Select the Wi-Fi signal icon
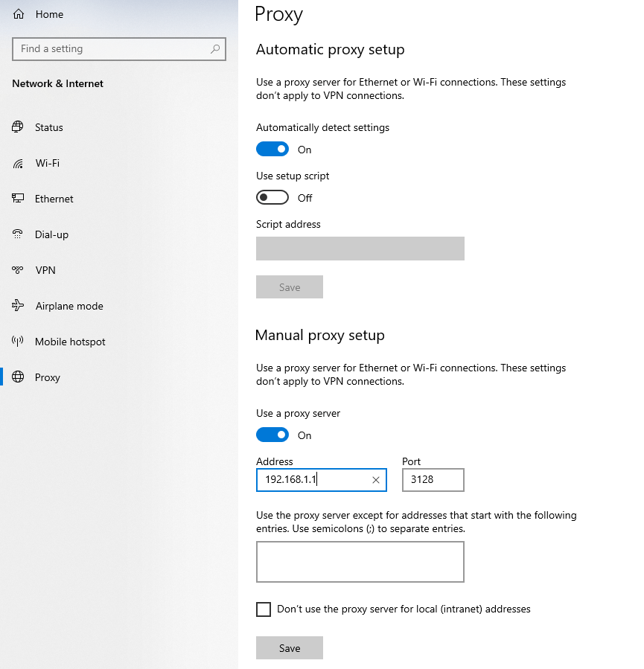The width and height of the screenshot is (644, 669). point(18,164)
